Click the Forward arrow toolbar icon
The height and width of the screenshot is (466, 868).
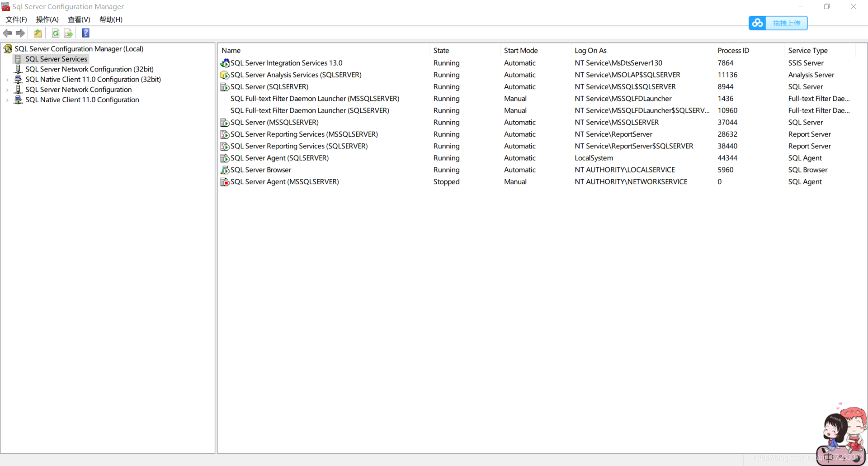pyautogui.click(x=20, y=33)
